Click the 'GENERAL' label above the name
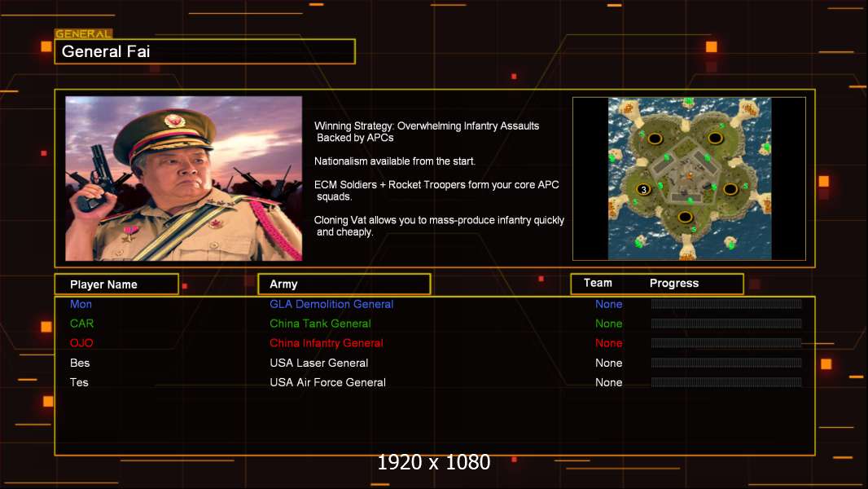 pos(84,33)
